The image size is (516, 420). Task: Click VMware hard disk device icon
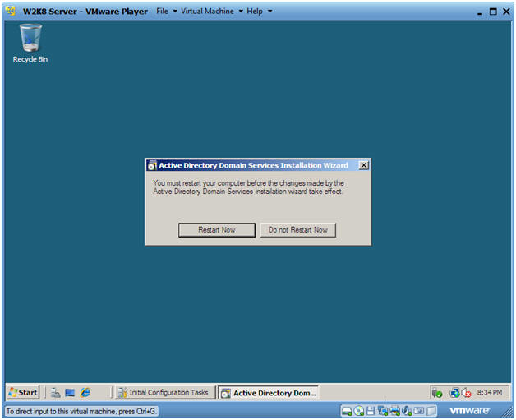point(347,411)
